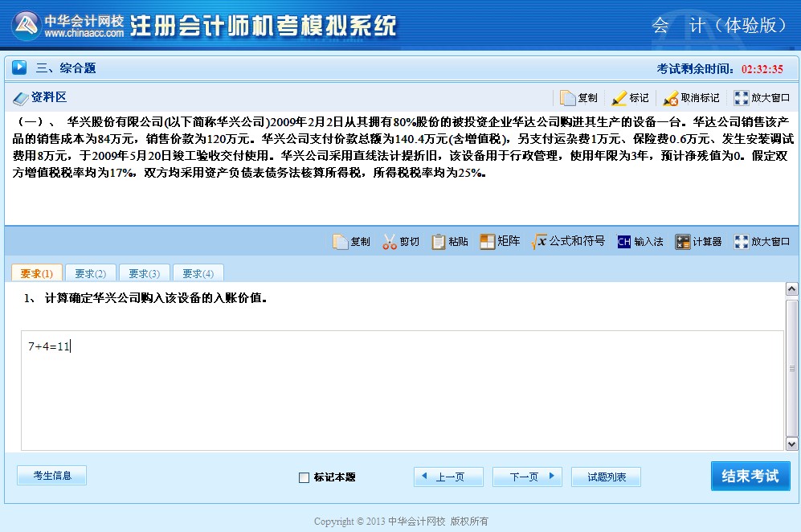Click the 粘贴 paste icon
This screenshot has width=801, height=532.
click(x=448, y=241)
